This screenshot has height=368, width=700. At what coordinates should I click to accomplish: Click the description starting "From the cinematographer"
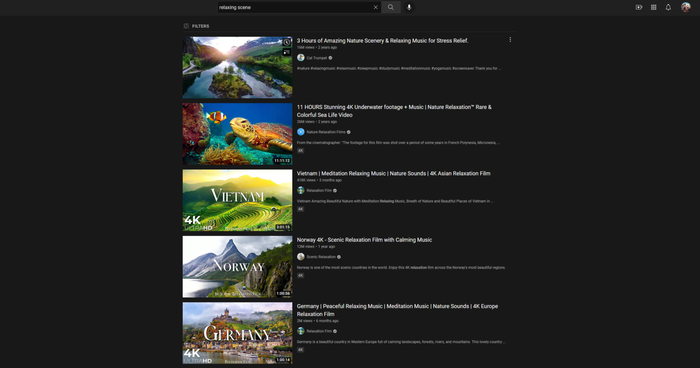398,142
